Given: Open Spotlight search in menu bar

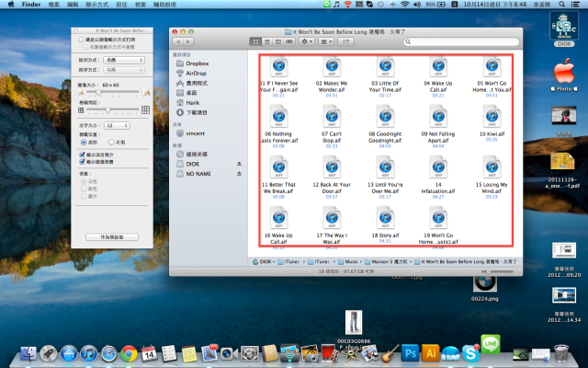Looking at the screenshot, I should click(x=561, y=5).
